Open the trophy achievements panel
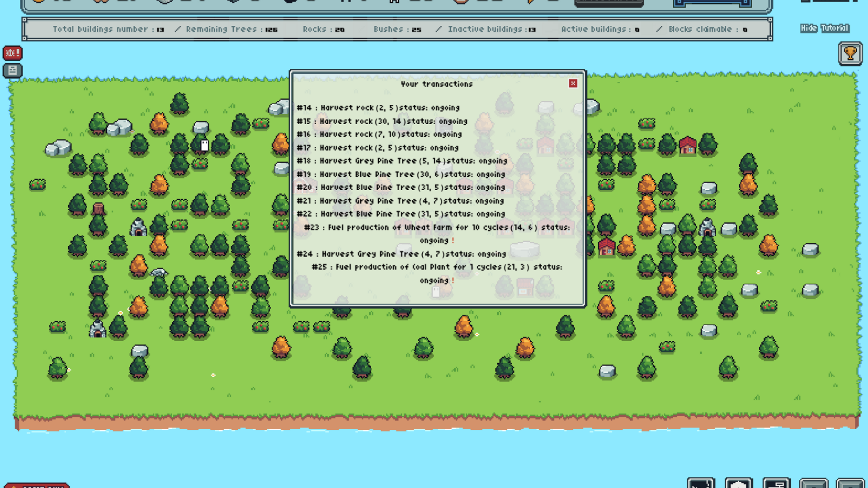The width and height of the screenshot is (868, 488). (850, 54)
